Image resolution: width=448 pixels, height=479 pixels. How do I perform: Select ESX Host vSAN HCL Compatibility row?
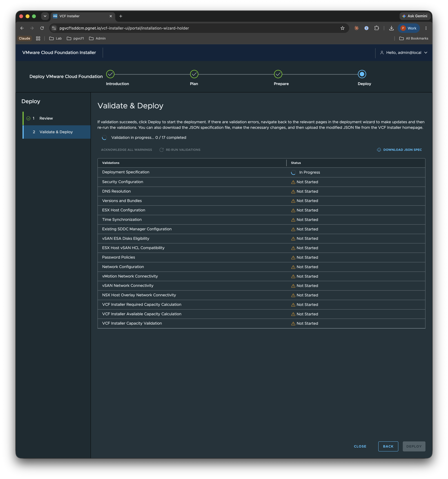[261, 248]
